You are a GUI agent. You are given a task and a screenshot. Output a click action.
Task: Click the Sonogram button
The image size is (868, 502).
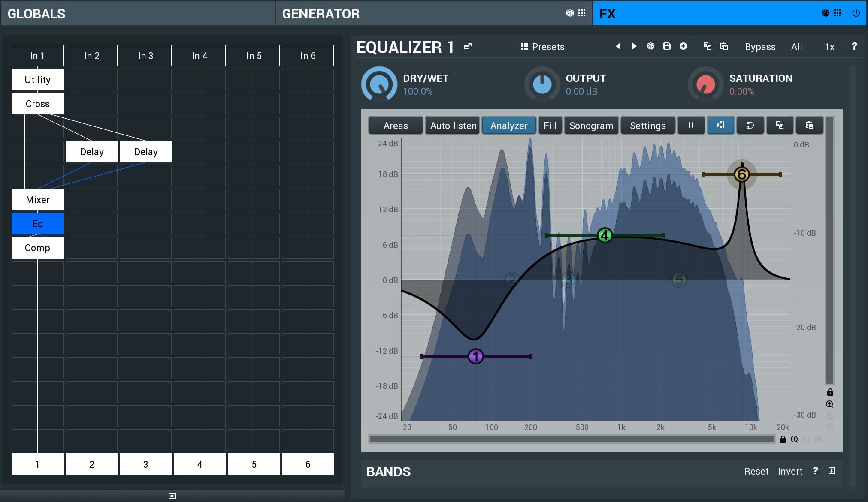pos(591,126)
